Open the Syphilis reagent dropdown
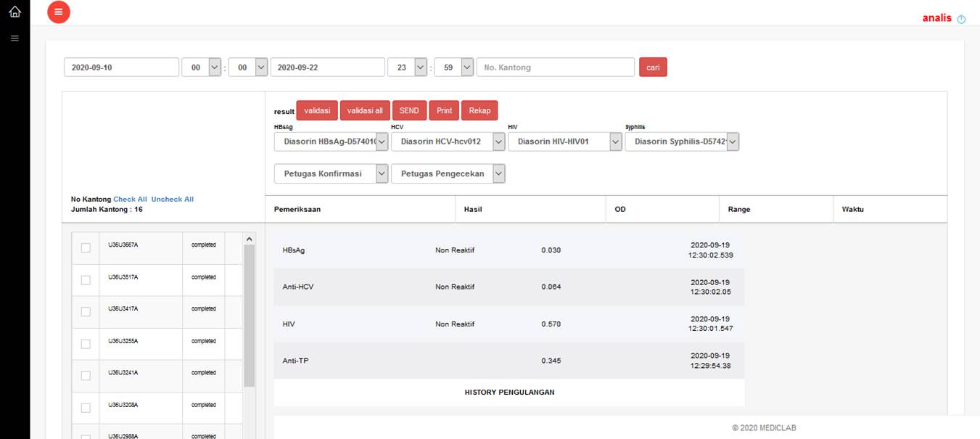980x439 pixels. 682,142
